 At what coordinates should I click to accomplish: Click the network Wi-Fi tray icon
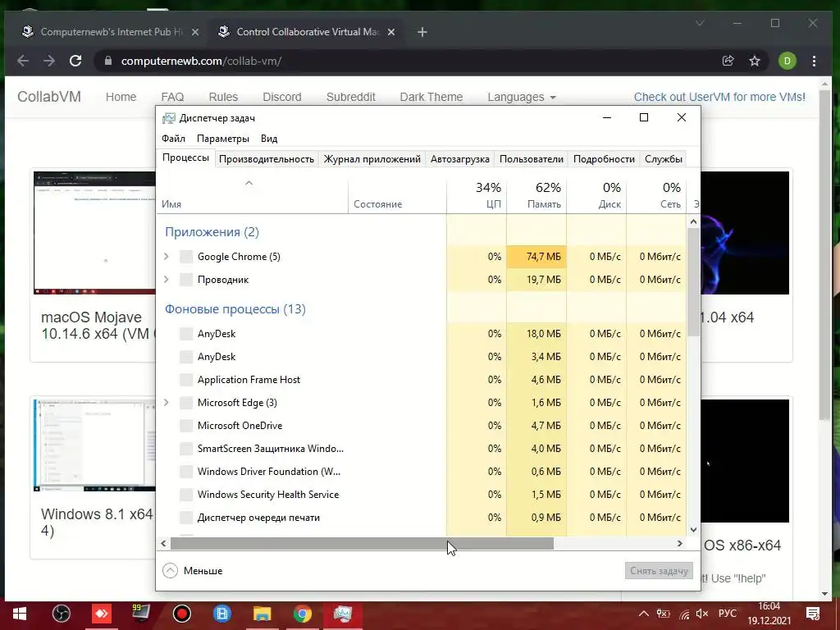683,614
